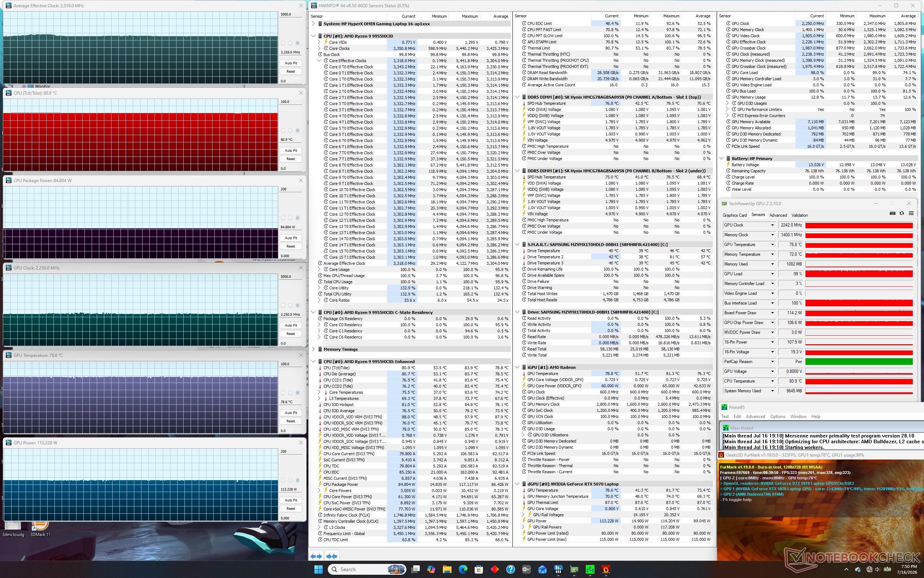Select the Sensors tab in GPU-Z
The height and width of the screenshot is (578, 924).
click(758, 215)
